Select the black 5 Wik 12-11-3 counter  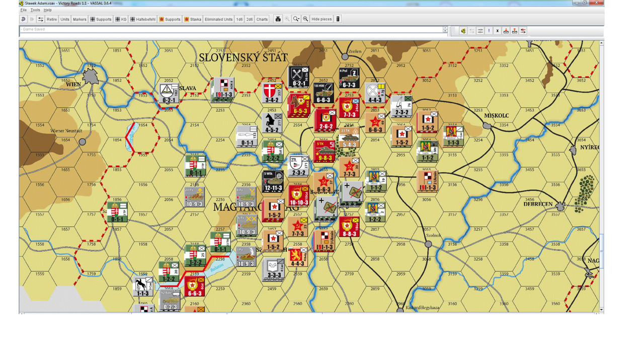click(x=273, y=181)
